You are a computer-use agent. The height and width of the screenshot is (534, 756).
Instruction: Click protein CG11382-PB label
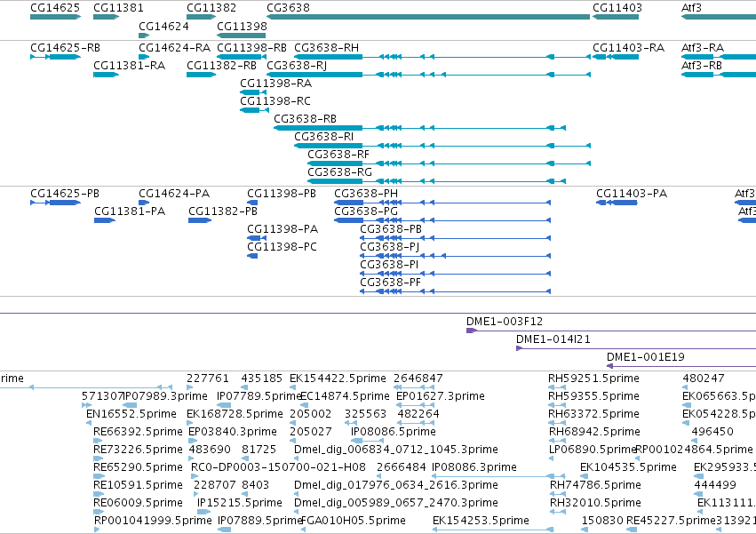(223, 211)
